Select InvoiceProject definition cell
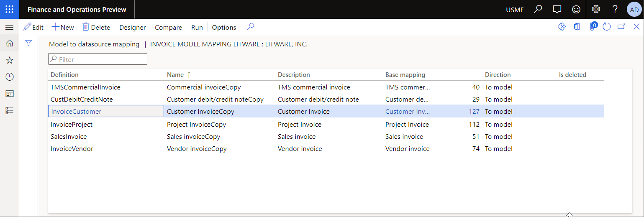This screenshot has height=217, width=644. pyautogui.click(x=72, y=125)
